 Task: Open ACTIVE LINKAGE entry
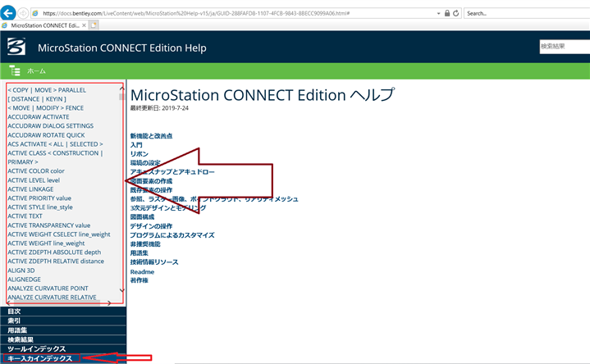[x=30, y=189]
